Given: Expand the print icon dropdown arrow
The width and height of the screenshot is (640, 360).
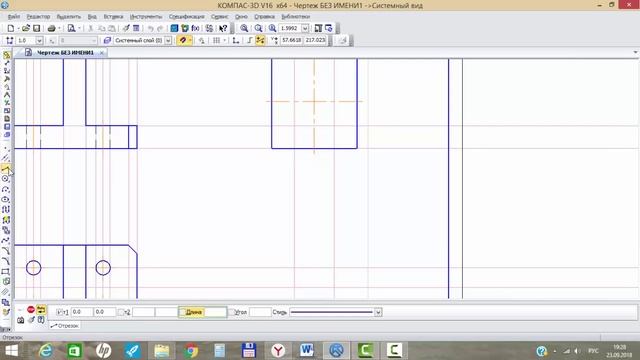Looking at the screenshot, I should [x=59, y=28].
